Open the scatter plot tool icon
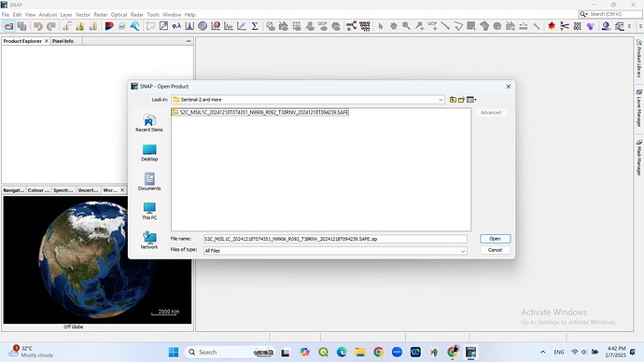This screenshot has height=362, width=644. [242, 26]
